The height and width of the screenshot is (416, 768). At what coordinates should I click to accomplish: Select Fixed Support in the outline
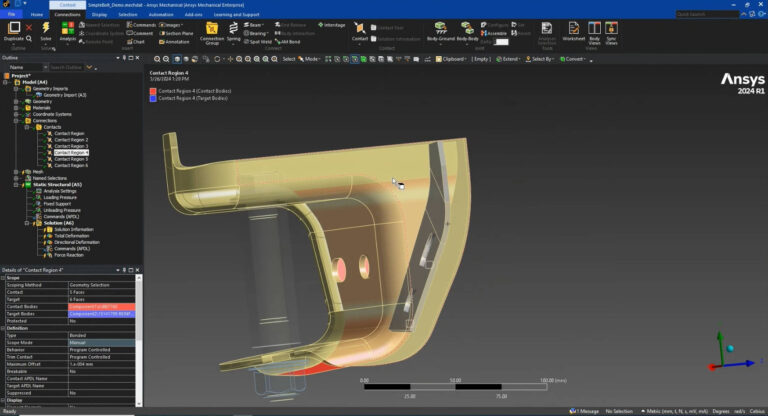pos(57,204)
